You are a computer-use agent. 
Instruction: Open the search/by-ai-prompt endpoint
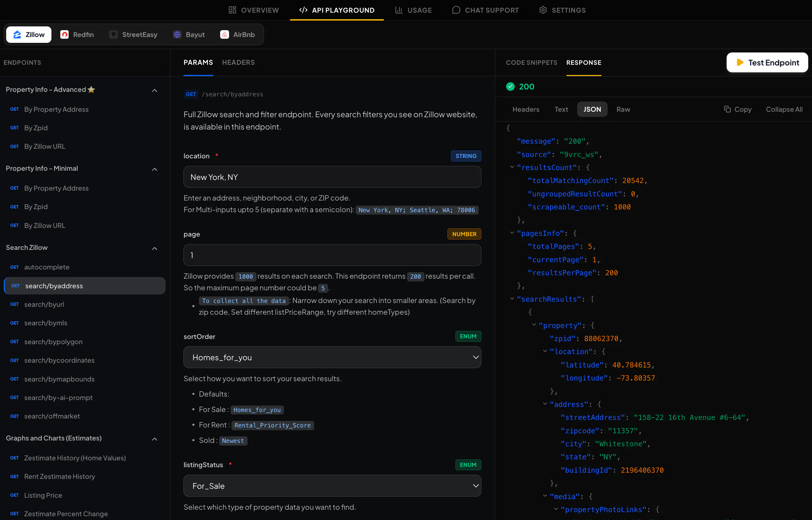pos(85,398)
